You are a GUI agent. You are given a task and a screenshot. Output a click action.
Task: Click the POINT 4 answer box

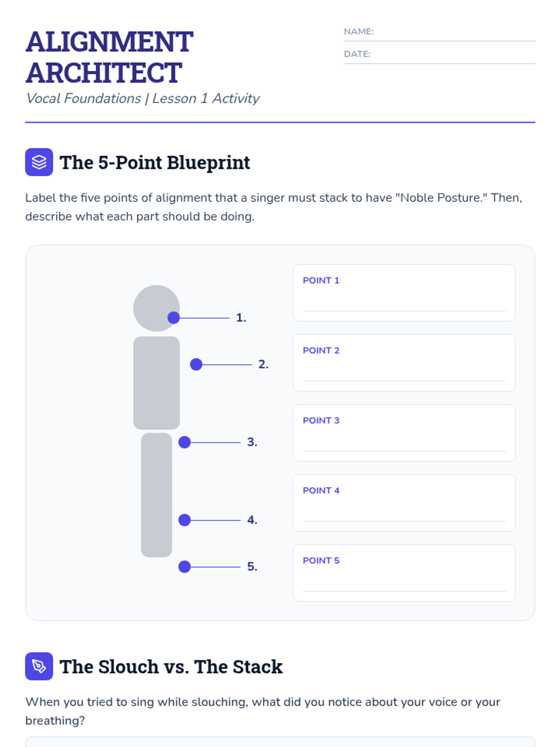click(x=404, y=503)
